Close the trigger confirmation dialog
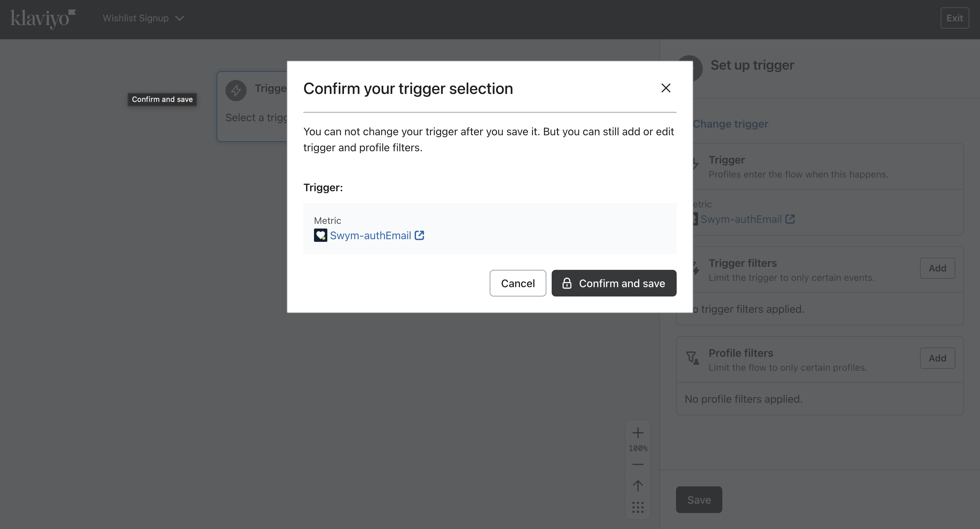This screenshot has width=980, height=529. [x=665, y=88]
